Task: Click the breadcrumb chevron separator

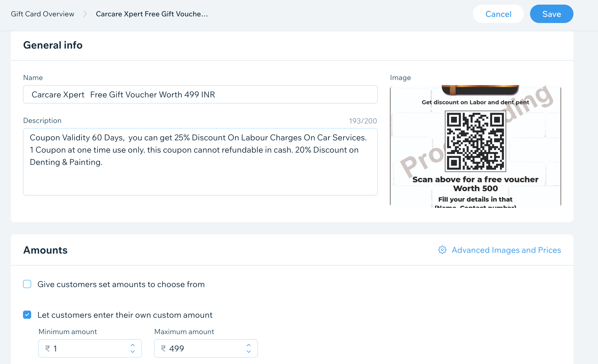Action: [x=85, y=14]
